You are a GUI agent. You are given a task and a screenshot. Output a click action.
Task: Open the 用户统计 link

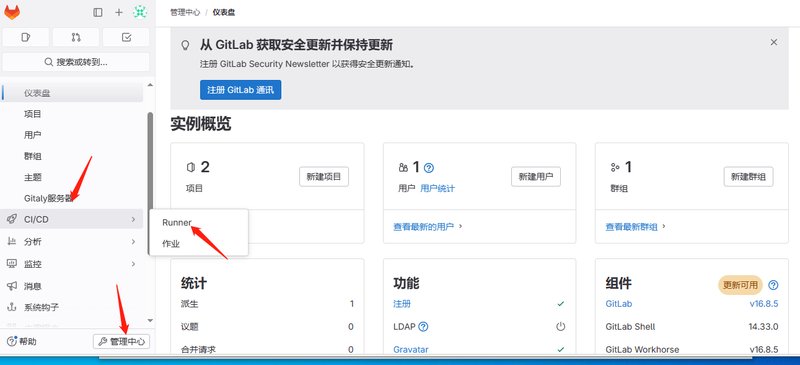pos(438,188)
